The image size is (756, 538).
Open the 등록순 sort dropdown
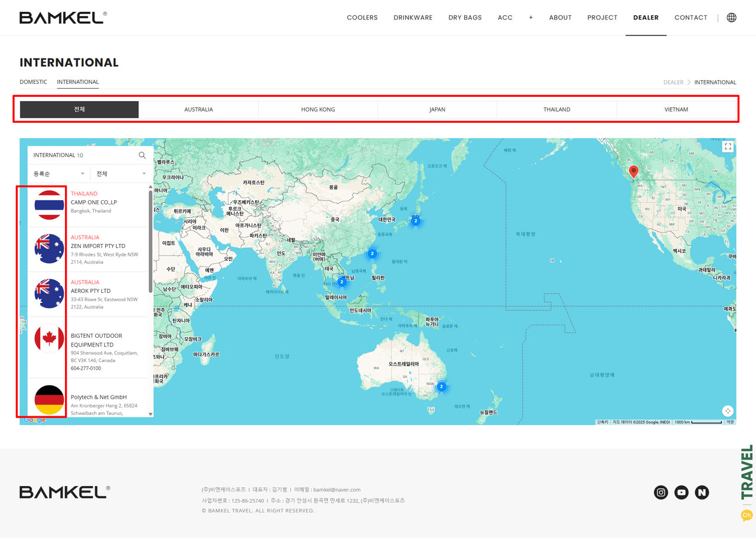tap(59, 174)
